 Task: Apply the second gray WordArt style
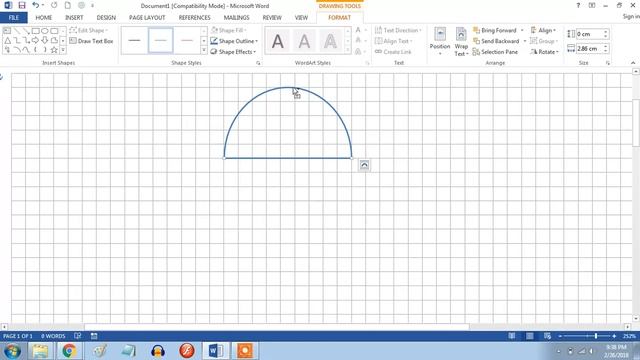tap(304, 41)
